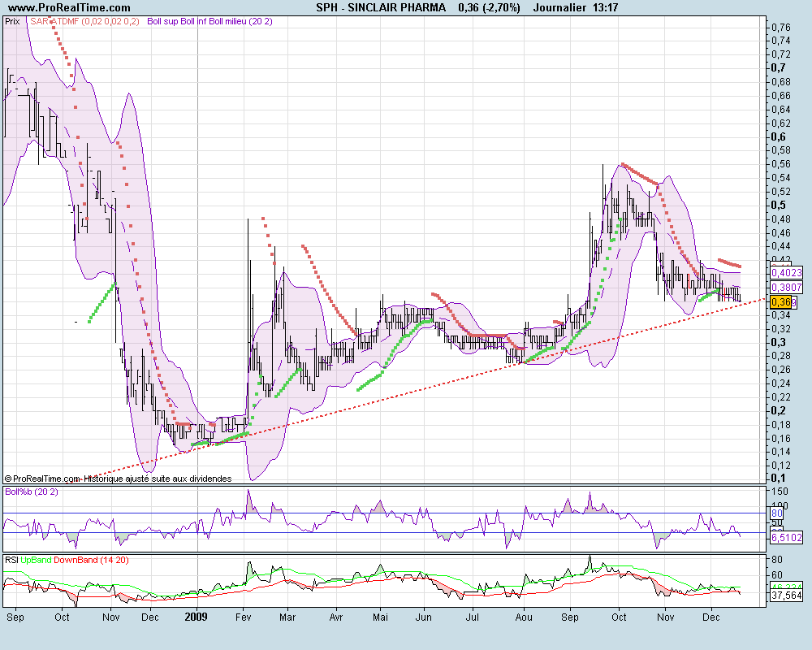Select the 0,56 price axis value
The image size is (812, 650).
(781, 164)
